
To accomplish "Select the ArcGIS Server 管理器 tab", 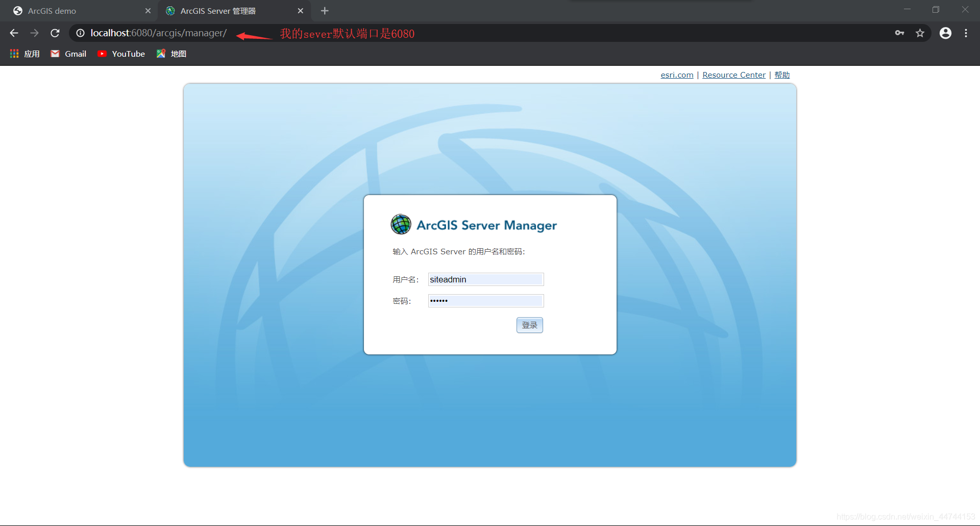I will point(234,11).
